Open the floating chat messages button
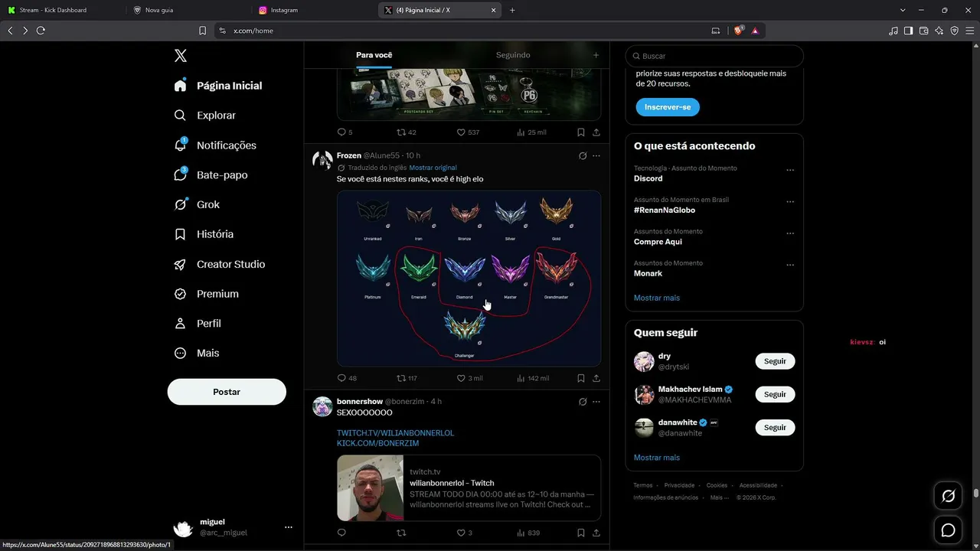Screen dimensions: 980x551 [948, 530]
